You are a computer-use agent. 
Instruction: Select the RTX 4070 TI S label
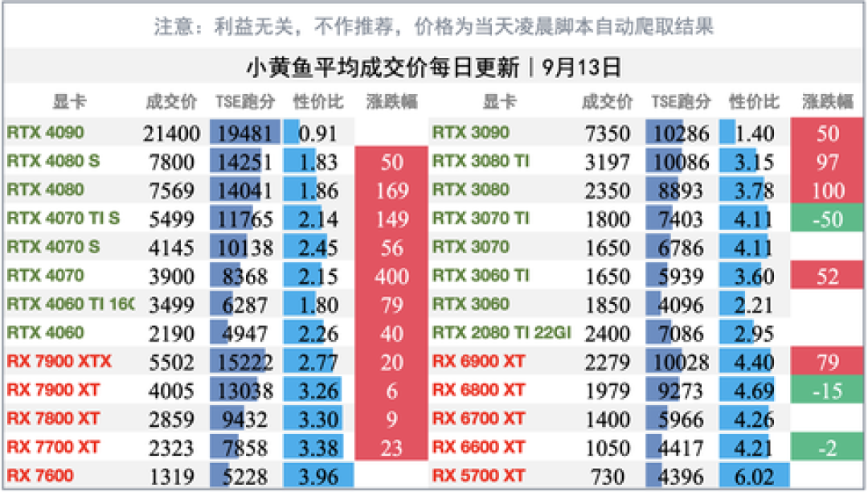63,218
